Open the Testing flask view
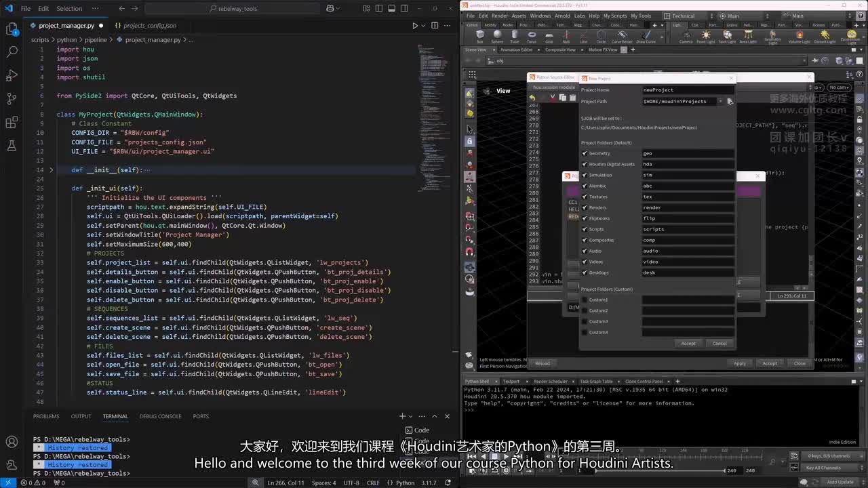868x488 pixels. [12, 146]
